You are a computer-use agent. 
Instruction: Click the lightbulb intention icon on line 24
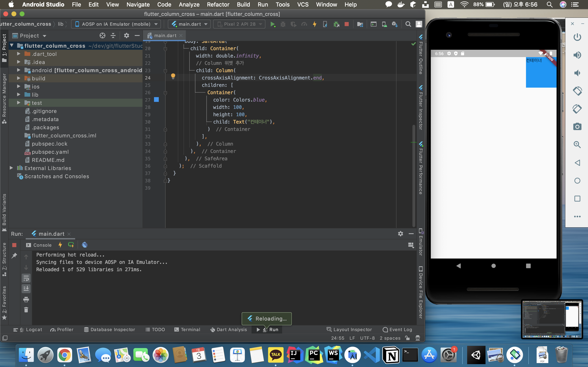tap(173, 76)
